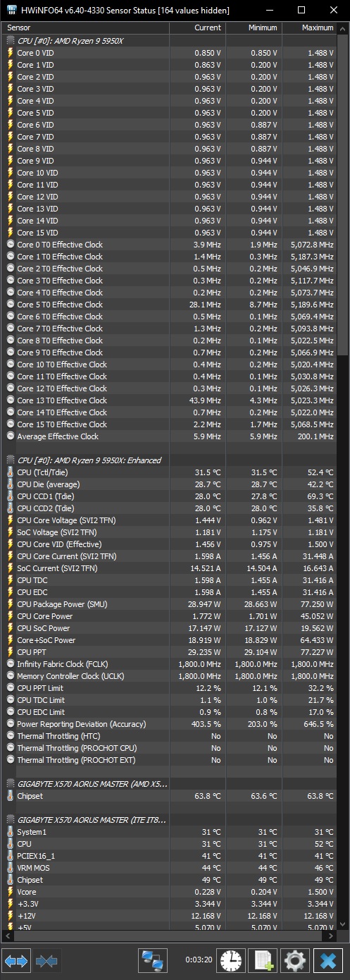Reset elapsed time with the clock icon

pos(231,960)
